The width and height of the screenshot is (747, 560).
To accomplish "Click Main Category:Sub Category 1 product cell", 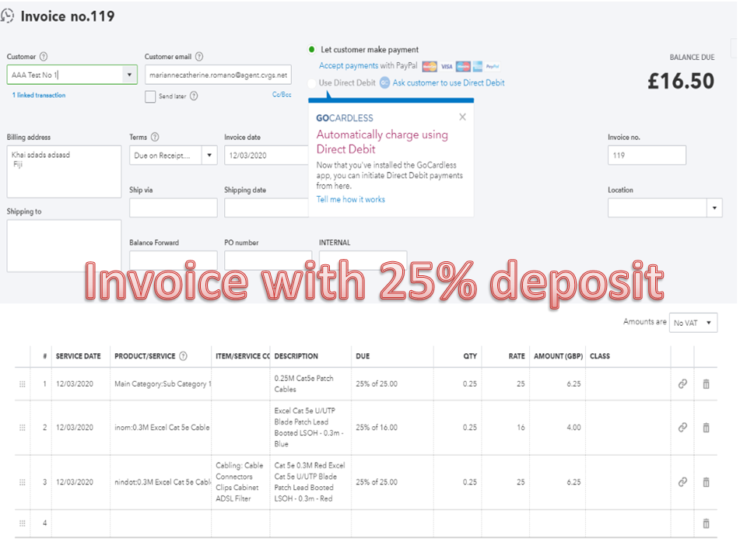I will click(161, 383).
